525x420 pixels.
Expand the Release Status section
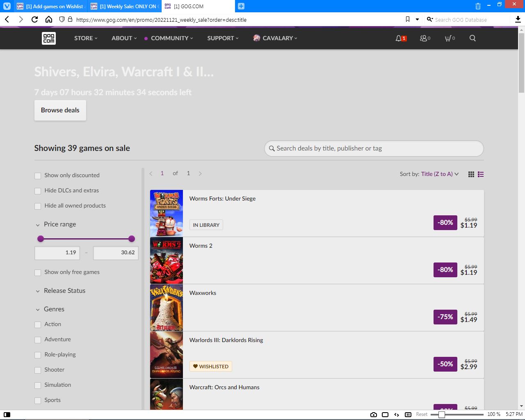point(60,291)
